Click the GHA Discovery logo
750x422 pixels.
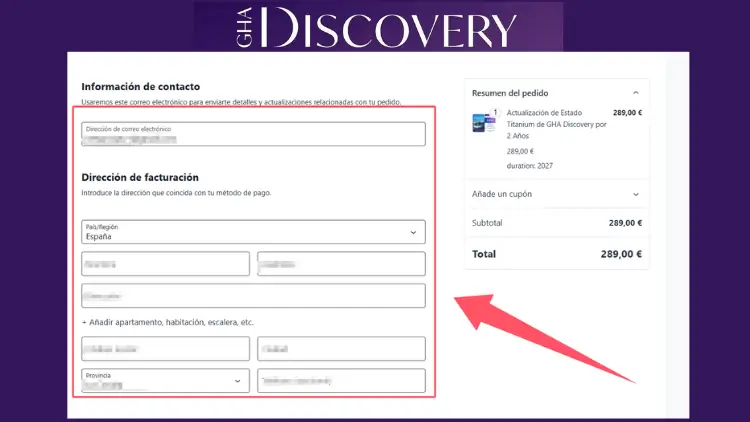377,27
